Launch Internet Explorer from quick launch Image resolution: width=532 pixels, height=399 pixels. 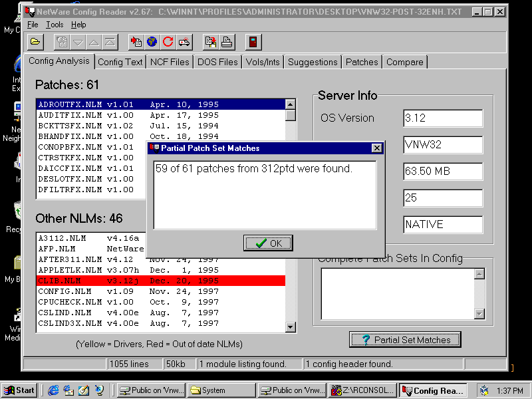pyautogui.click(x=53, y=390)
